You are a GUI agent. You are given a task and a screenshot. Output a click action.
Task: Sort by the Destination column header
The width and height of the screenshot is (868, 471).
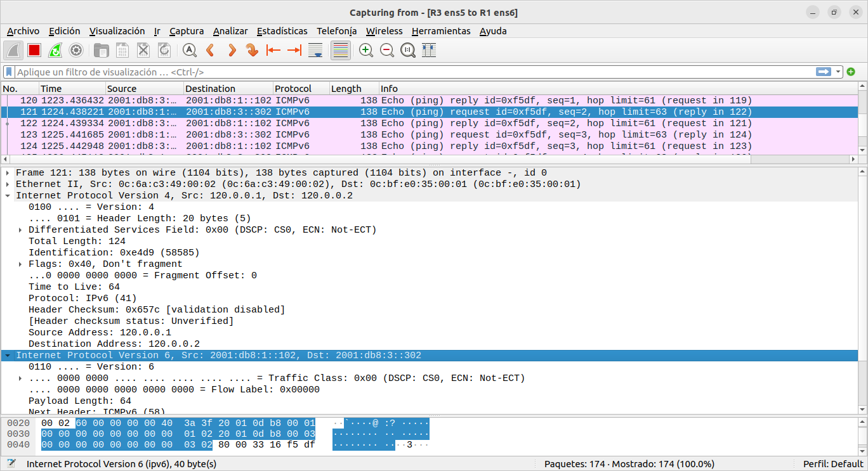coord(228,89)
